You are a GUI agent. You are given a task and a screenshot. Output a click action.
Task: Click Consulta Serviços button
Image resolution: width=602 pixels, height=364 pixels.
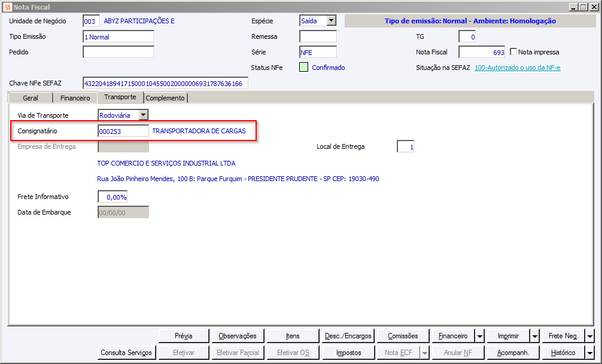[x=126, y=353]
